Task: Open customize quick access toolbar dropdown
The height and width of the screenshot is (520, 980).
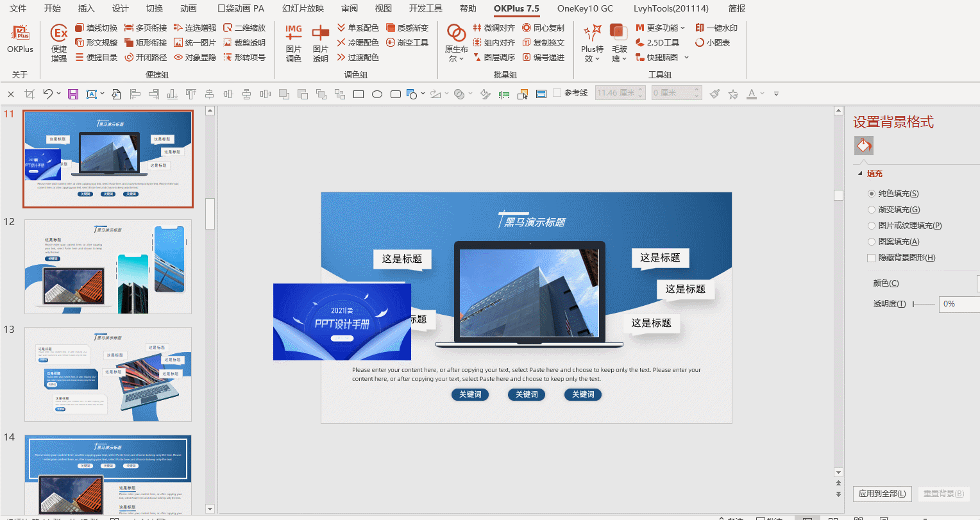Action: point(776,94)
